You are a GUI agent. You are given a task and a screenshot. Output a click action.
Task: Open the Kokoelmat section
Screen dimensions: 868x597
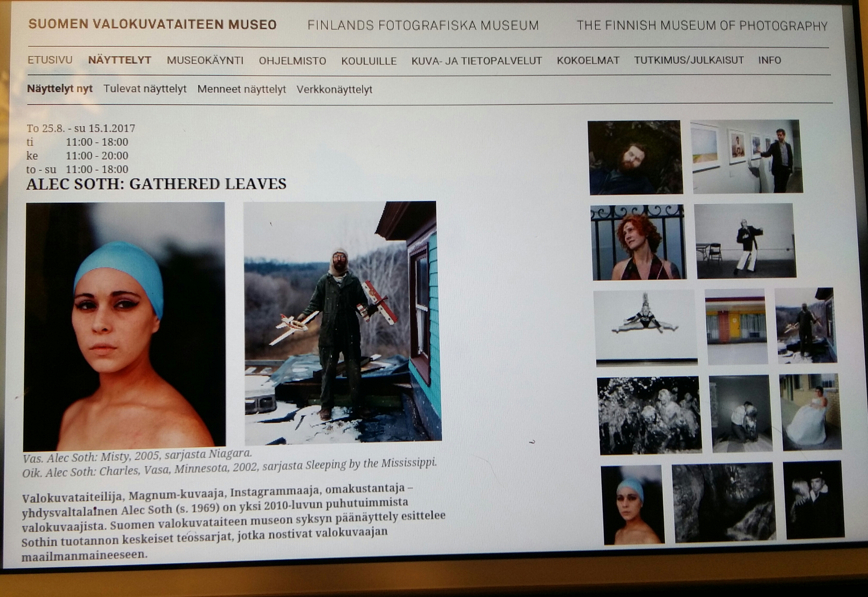tap(588, 61)
